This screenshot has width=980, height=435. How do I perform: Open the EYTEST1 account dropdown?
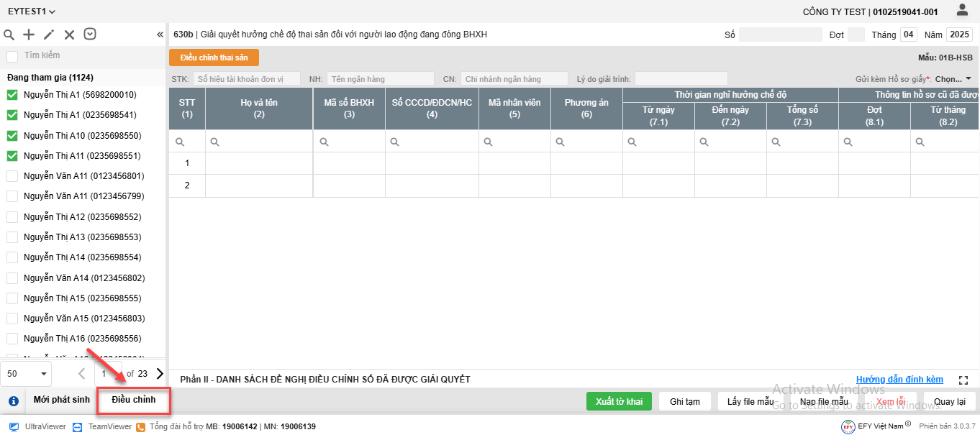click(x=32, y=12)
